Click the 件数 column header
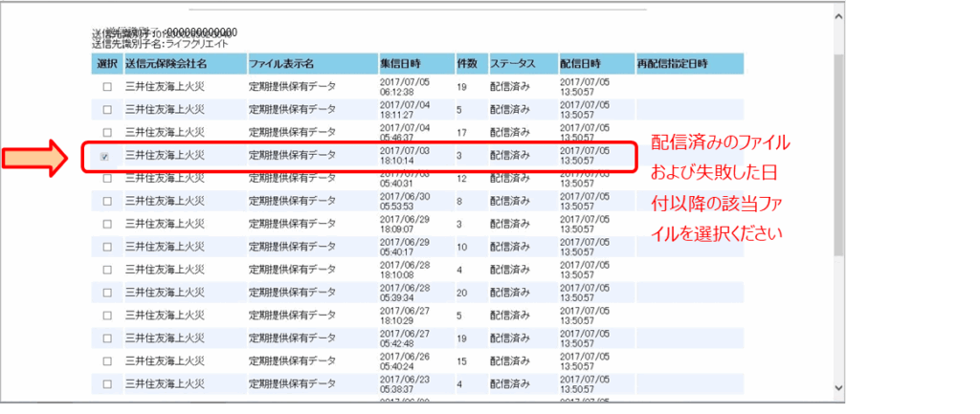Screen dimensions: 980x414 click(x=467, y=64)
